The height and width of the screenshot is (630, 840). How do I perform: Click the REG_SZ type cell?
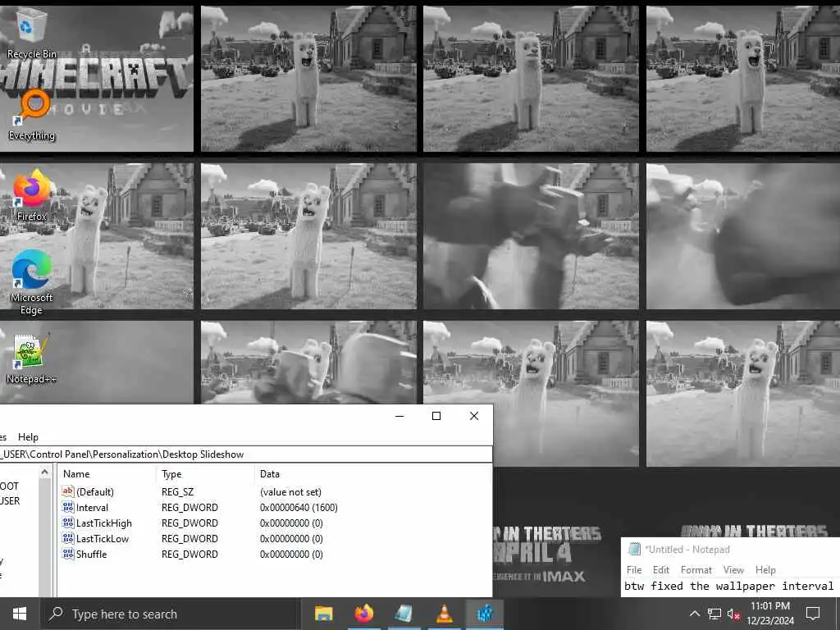click(177, 492)
